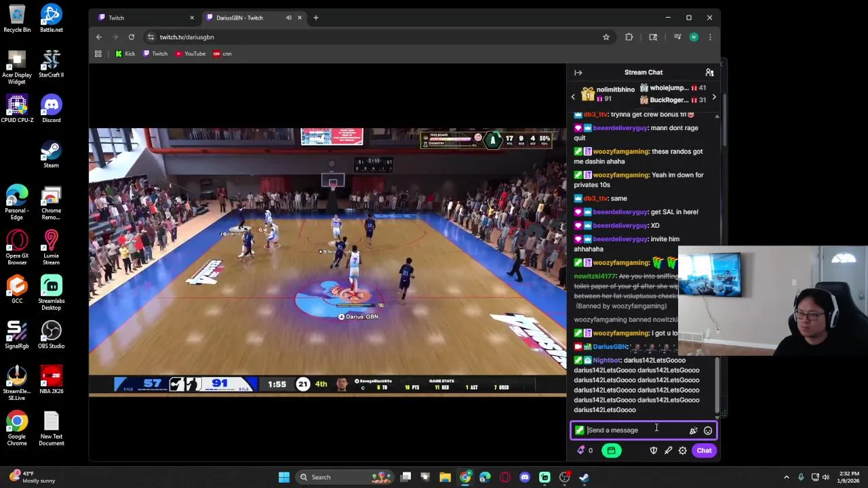This screenshot has width=868, height=488.
Task: Open NBA 2K26 desktop shortcut
Action: (x=51, y=380)
